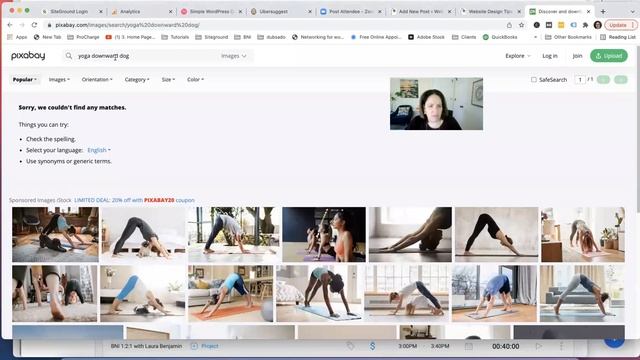This screenshot has height=360, width=640.
Task: Switch to the Website Design Tips tab
Action: click(490, 12)
